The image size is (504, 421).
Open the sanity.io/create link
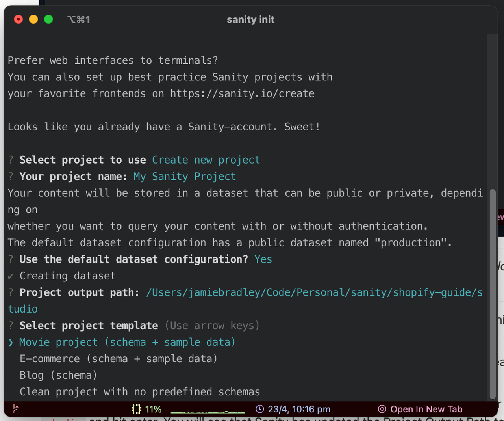(242, 93)
